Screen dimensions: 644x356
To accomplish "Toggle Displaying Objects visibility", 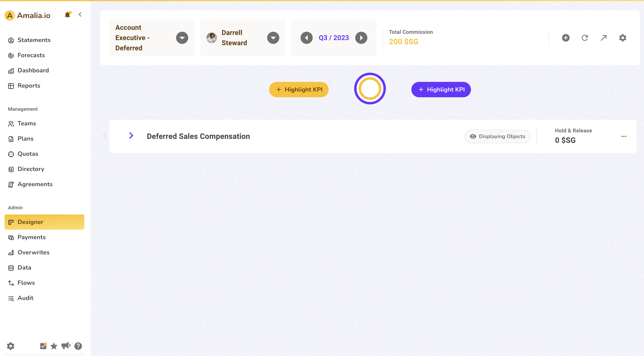I will [497, 136].
